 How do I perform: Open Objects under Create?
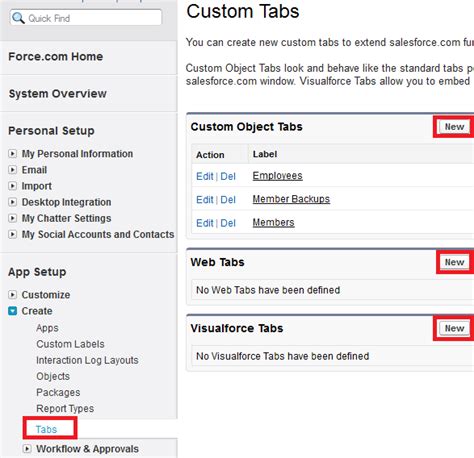(x=53, y=376)
